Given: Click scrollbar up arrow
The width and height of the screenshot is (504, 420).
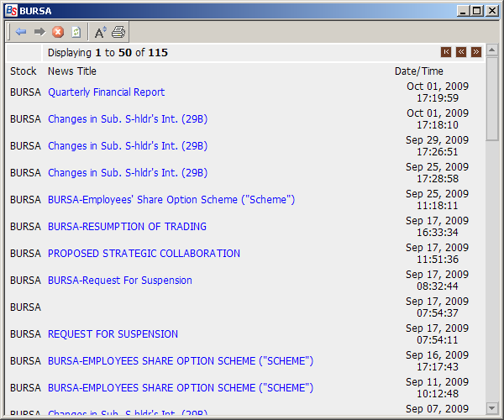Looking at the screenshot, I should click(x=491, y=50).
